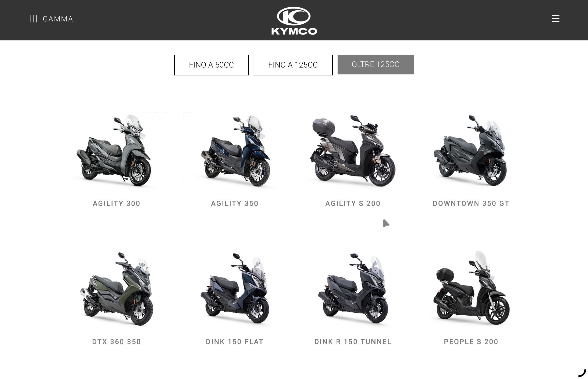Click the Kymco logo

[x=294, y=21]
